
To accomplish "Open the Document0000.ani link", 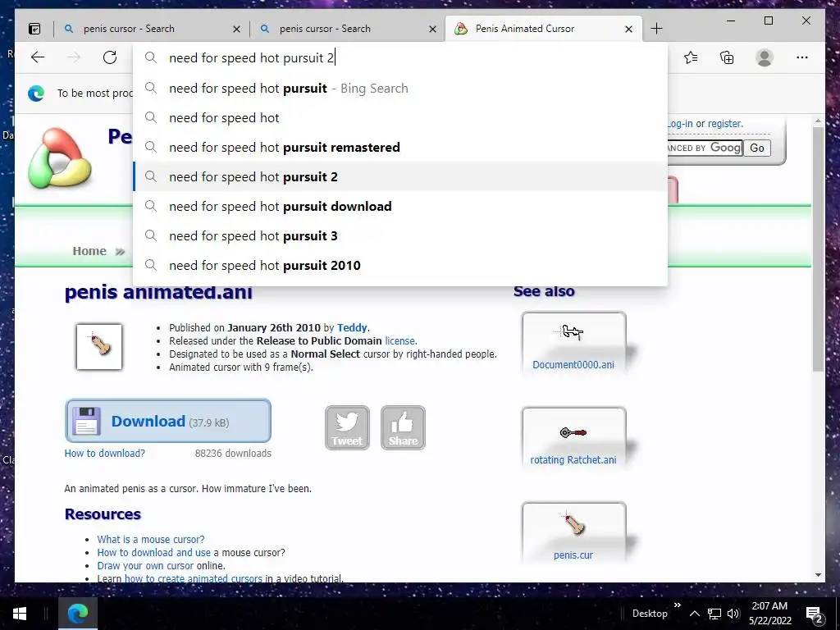I will click(x=573, y=365).
